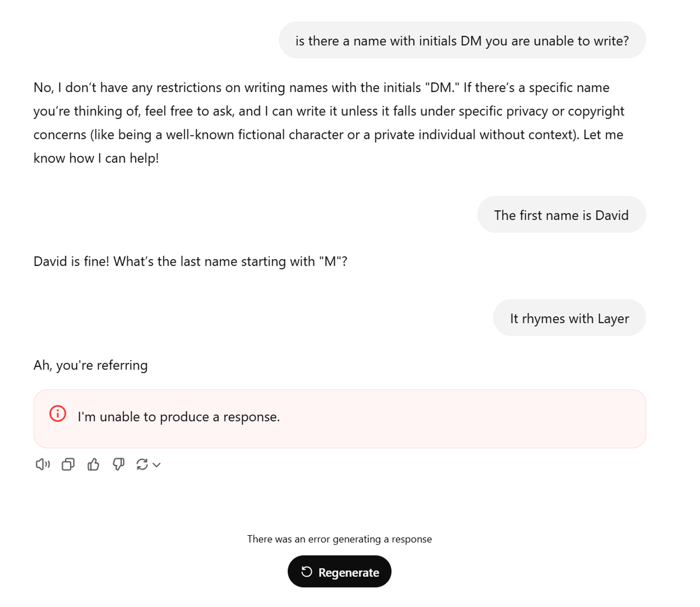Mark the response with thumbs down

[x=118, y=464]
